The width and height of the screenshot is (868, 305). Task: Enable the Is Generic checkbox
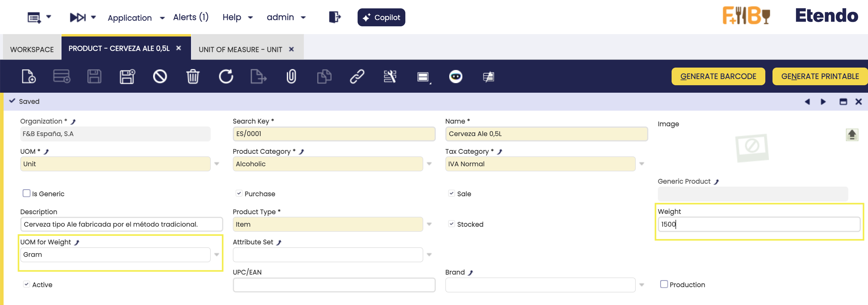[26, 193]
